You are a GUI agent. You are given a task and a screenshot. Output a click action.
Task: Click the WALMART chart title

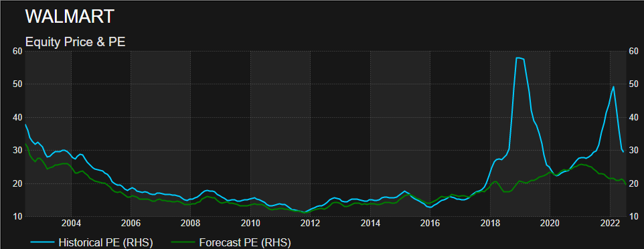coord(70,17)
